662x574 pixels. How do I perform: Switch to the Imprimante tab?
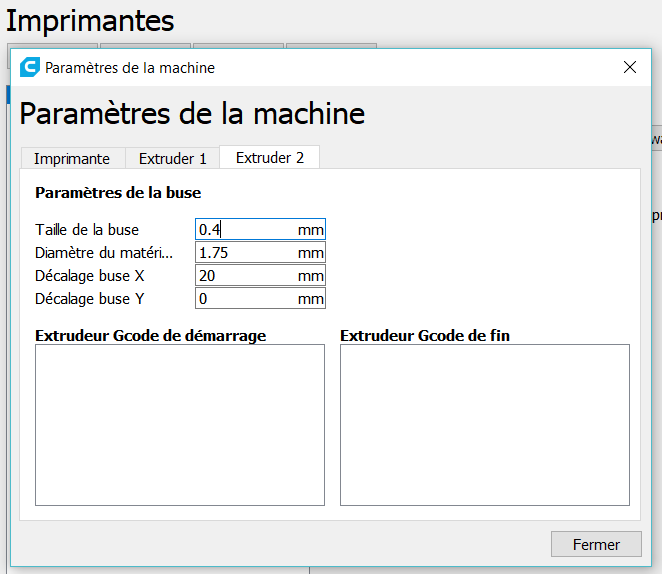[x=72, y=158]
